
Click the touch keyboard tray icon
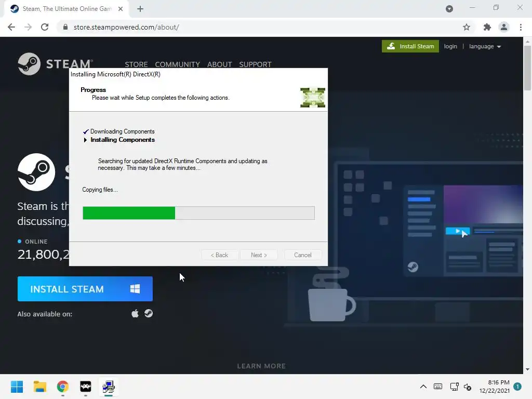tap(438, 387)
